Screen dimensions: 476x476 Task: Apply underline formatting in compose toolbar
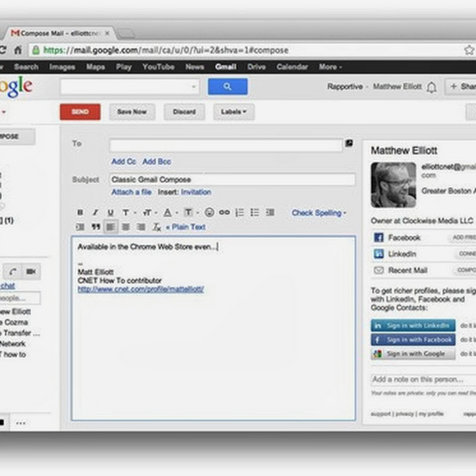pos(111,212)
